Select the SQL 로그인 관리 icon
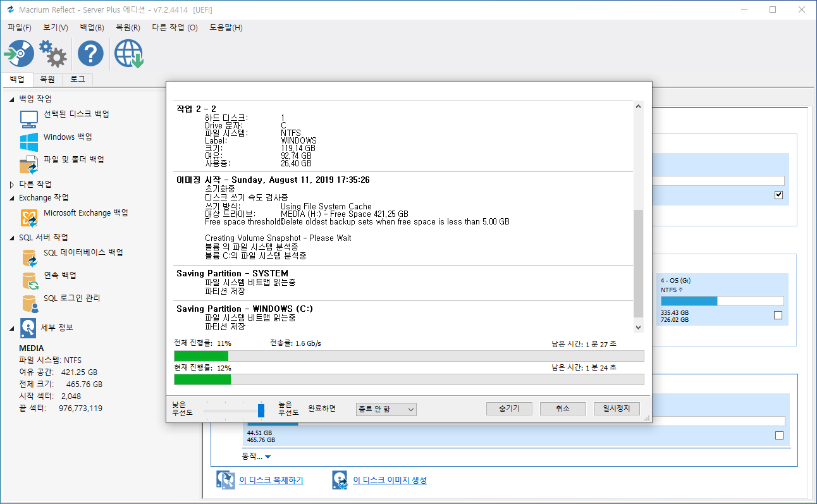817x504 pixels. coord(29,304)
